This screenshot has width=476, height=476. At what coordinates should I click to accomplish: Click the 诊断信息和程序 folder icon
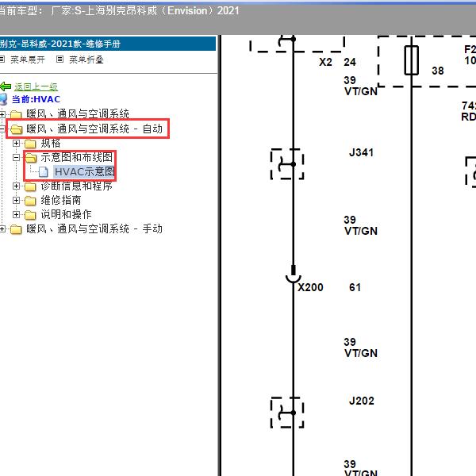click(30, 186)
